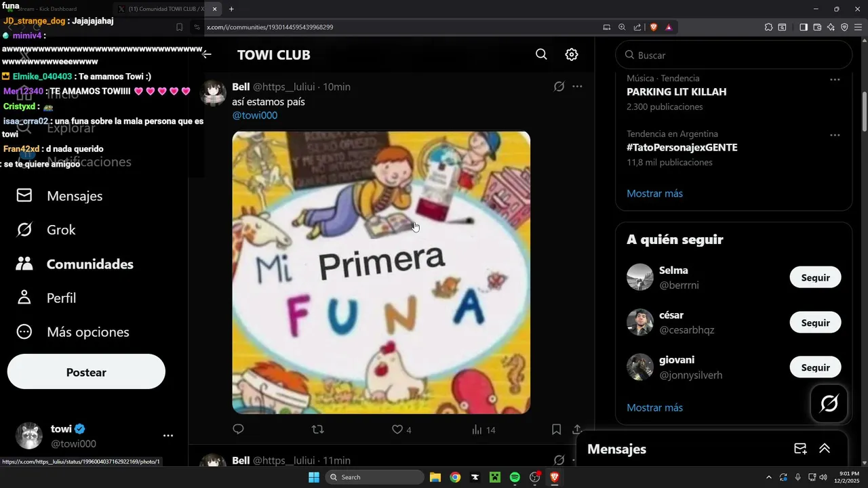This screenshot has height=488, width=868.
Task: Share Bell's post via share icon
Action: coord(577,429)
